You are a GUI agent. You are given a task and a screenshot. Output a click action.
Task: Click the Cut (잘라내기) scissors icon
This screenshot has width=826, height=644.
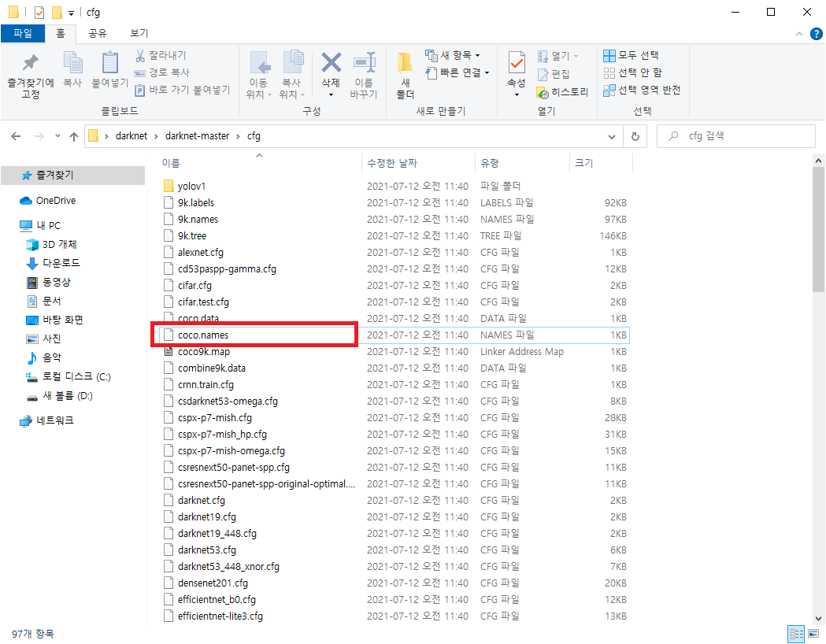[x=140, y=55]
